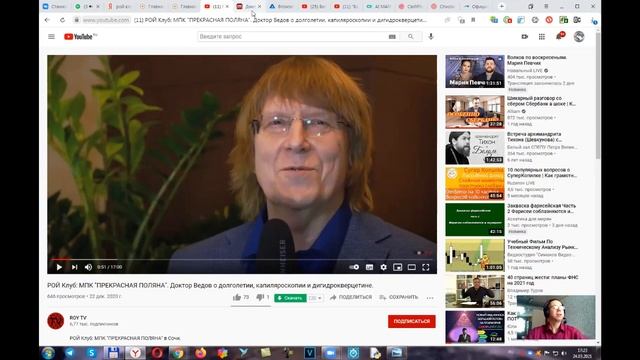
Task: Open Skype from the taskbar
Action: point(91,353)
